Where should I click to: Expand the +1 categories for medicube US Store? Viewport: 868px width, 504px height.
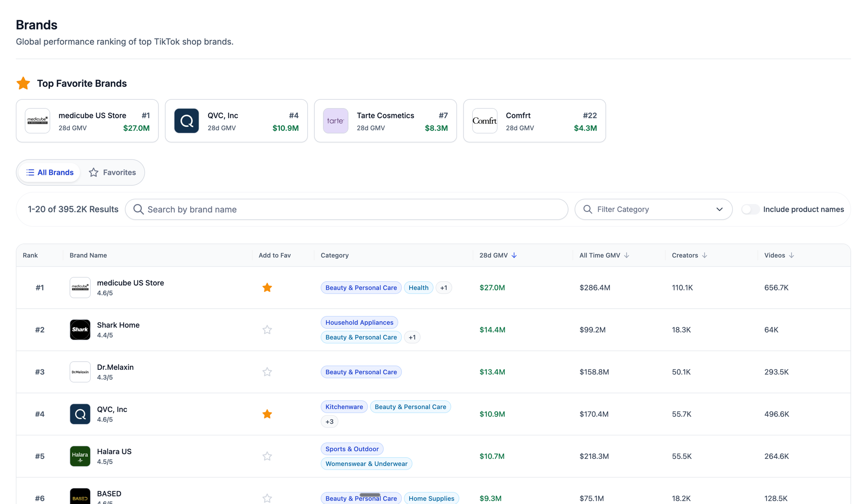pyautogui.click(x=444, y=287)
